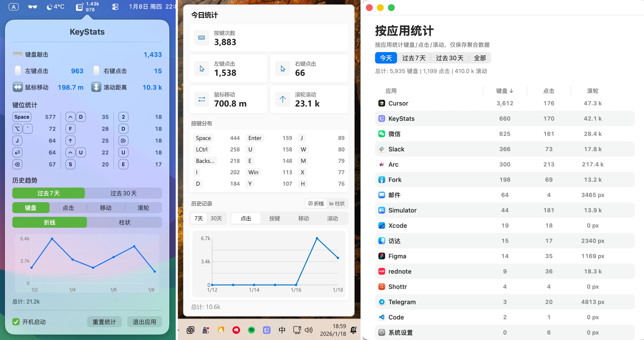Click the KeyStats menu bar icon
644x340 pixels.
point(80,7)
